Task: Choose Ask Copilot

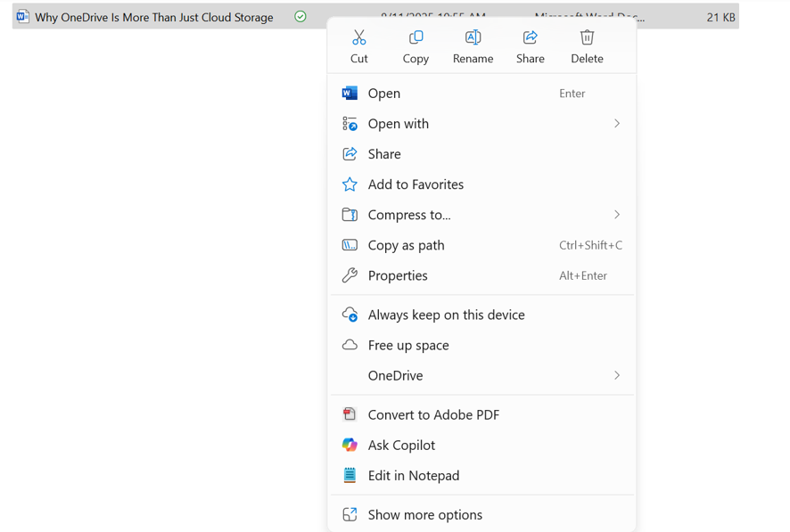Action: pos(482,445)
